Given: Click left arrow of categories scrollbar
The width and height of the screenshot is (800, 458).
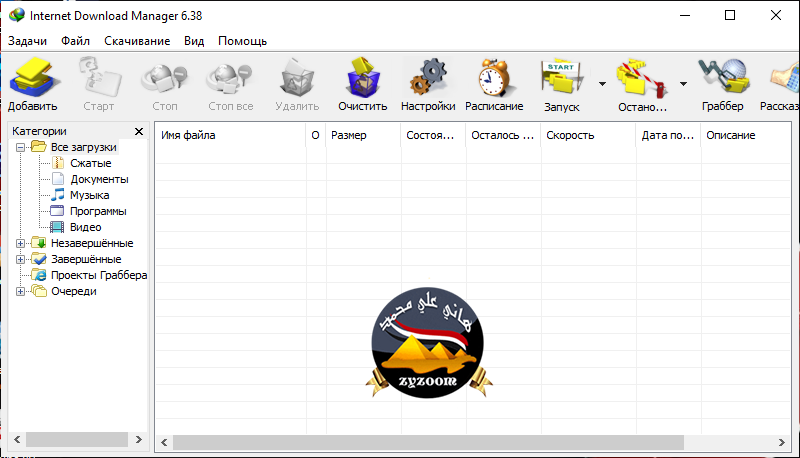Looking at the screenshot, I should point(17,439).
